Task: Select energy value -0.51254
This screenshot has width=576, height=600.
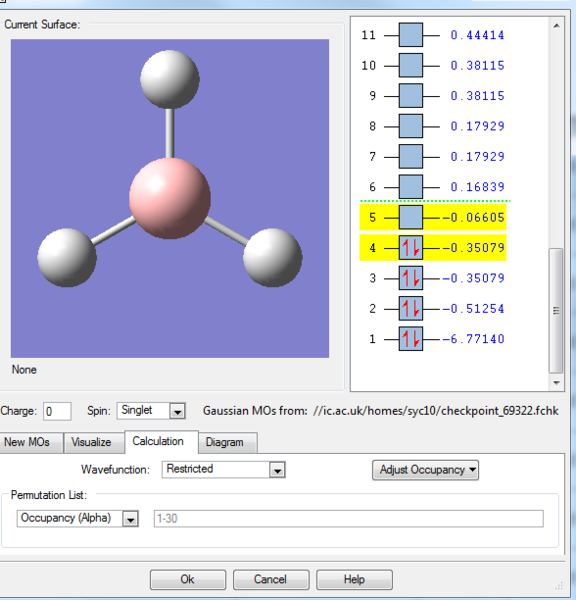Action: tap(473, 308)
